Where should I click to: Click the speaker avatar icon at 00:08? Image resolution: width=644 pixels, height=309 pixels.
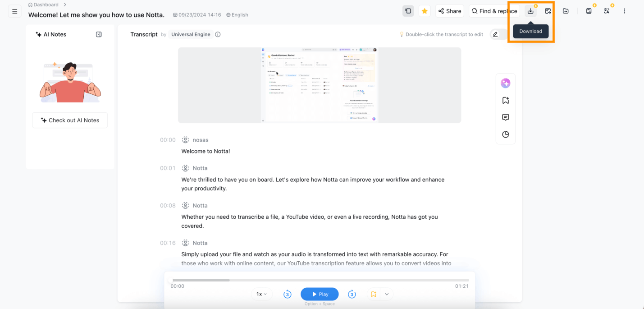coord(185,206)
